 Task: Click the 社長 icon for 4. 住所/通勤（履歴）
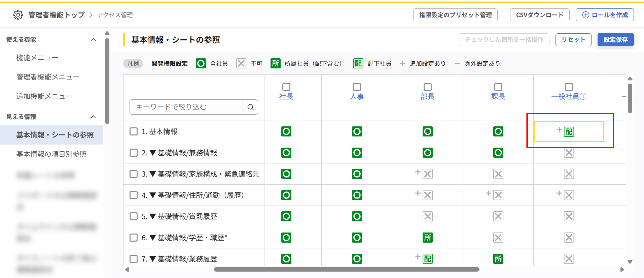(286, 195)
